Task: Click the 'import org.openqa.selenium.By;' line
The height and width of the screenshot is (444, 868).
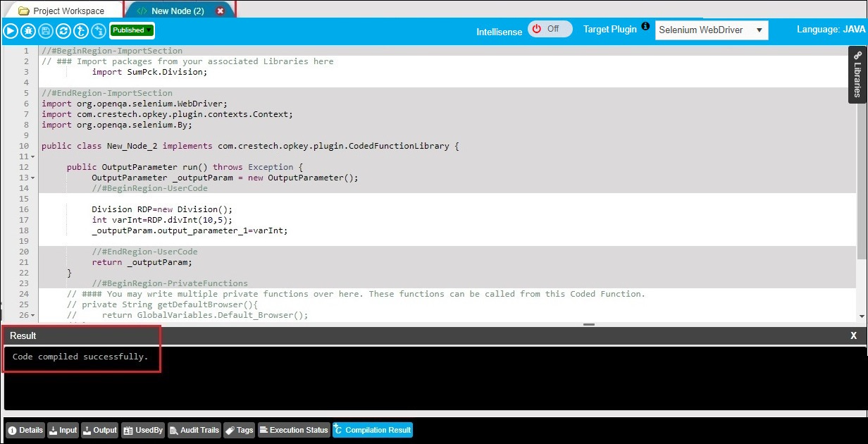Action: (x=117, y=125)
